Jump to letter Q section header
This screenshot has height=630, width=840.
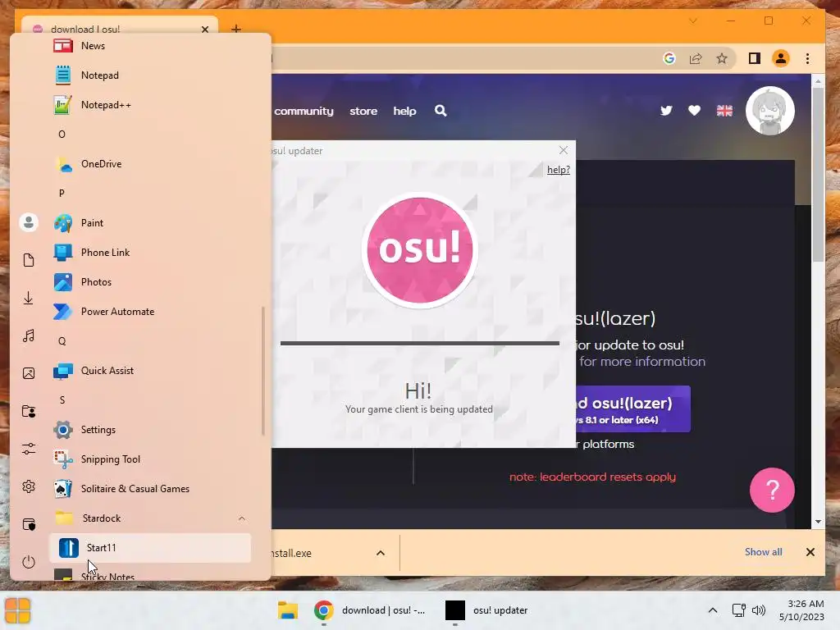click(x=62, y=340)
